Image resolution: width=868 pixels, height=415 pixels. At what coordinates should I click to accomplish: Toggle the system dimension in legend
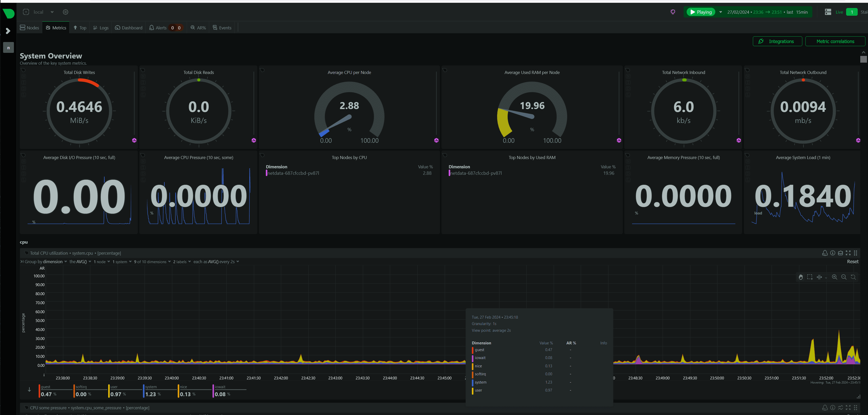[x=160, y=391]
